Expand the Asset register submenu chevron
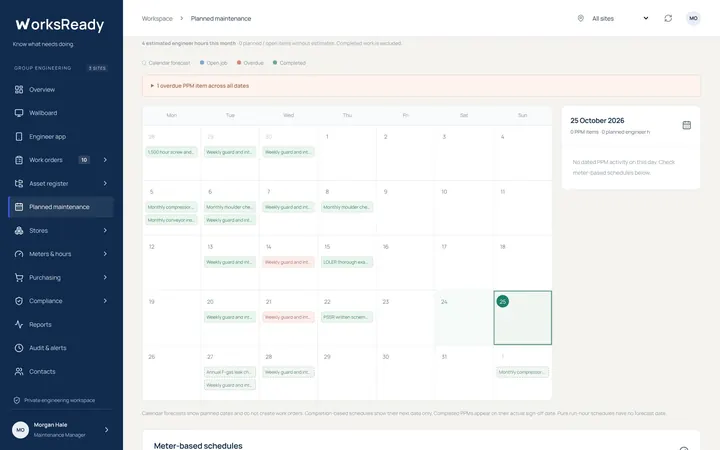The width and height of the screenshot is (720, 450). (105, 183)
